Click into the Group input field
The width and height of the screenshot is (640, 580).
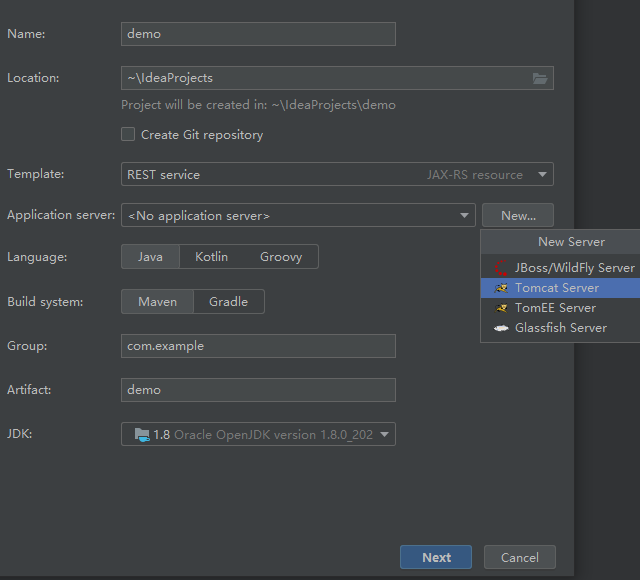[258, 346]
